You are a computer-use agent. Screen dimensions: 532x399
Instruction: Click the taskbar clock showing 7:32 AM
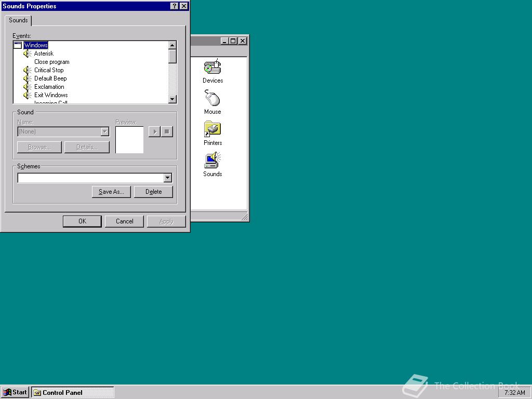[514, 393]
